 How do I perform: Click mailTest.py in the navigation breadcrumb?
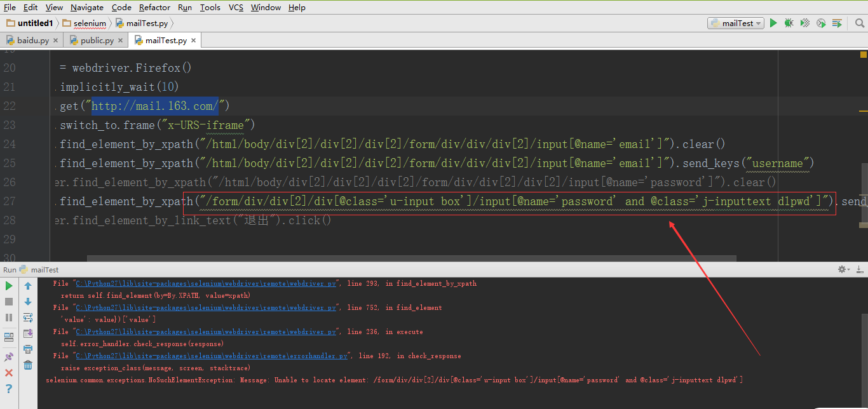[x=142, y=23]
